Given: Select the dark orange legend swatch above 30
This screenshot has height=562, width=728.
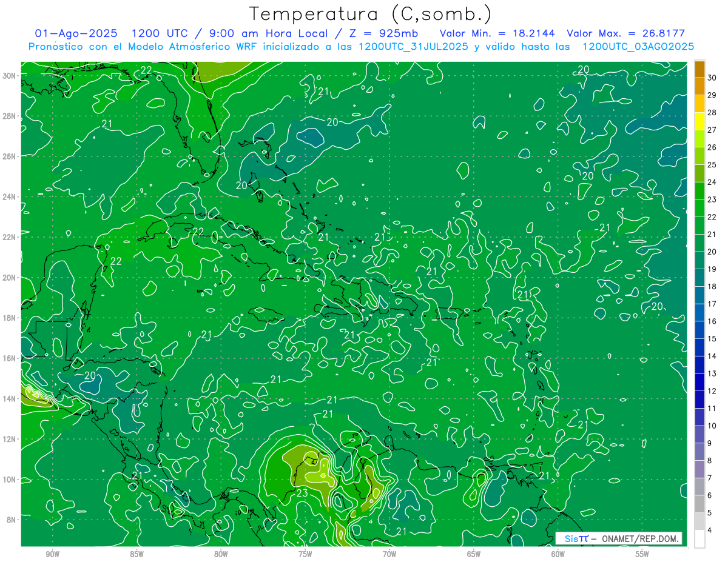Looking at the screenshot, I should click(x=699, y=69).
